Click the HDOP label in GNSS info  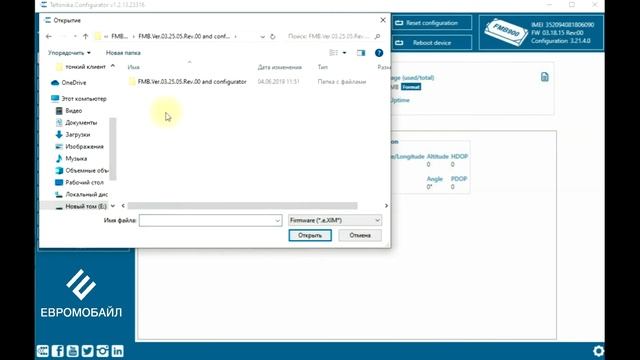tap(459, 156)
